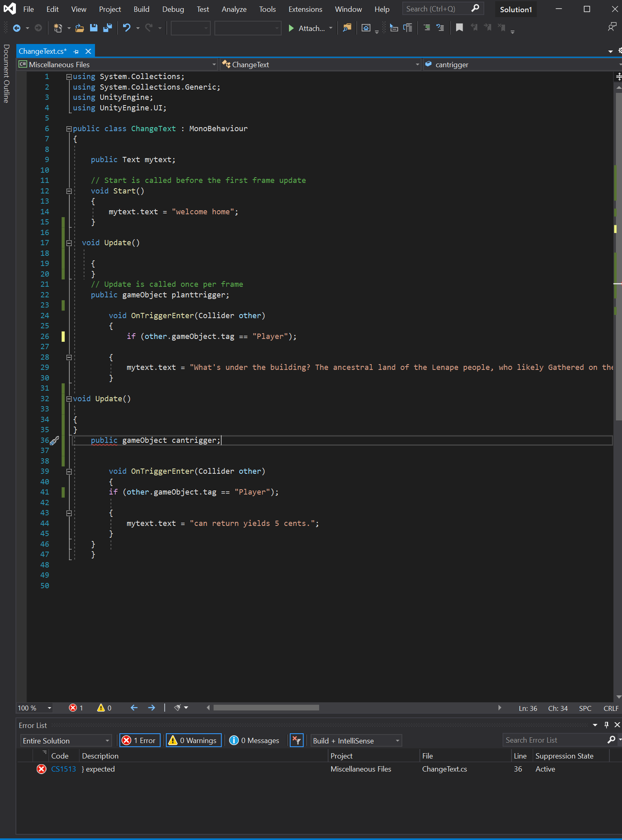Click the uncomment lines icon
This screenshot has height=840, width=622.
tap(440, 28)
